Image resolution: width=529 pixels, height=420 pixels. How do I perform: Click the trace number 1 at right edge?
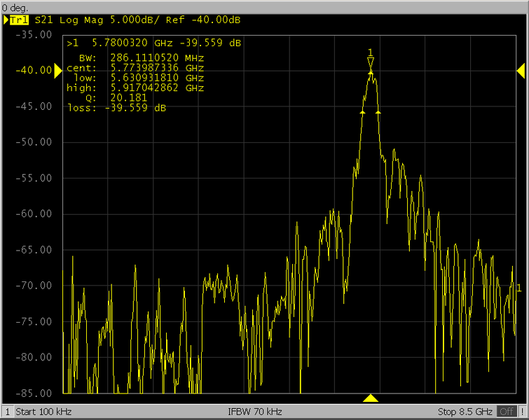[x=518, y=288]
